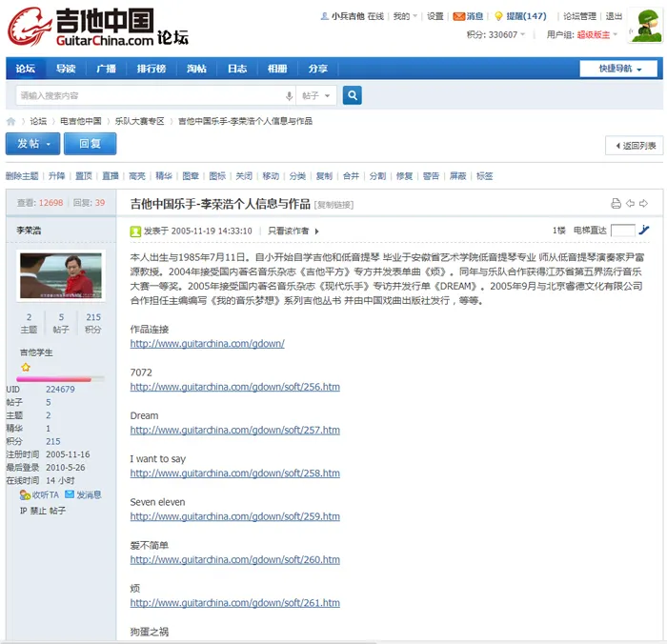Open the 发帖 dropdown button
The image size is (667, 644).
(x=32, y=144)
